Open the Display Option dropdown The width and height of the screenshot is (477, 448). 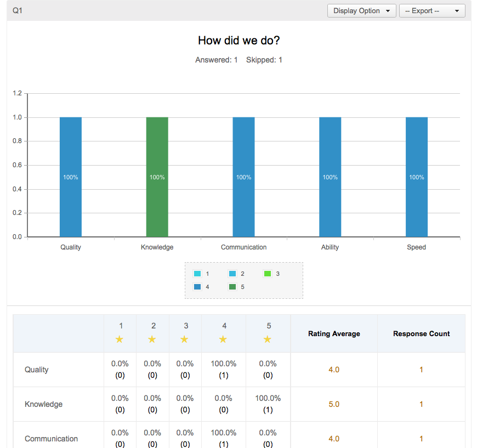click(361, 10)
